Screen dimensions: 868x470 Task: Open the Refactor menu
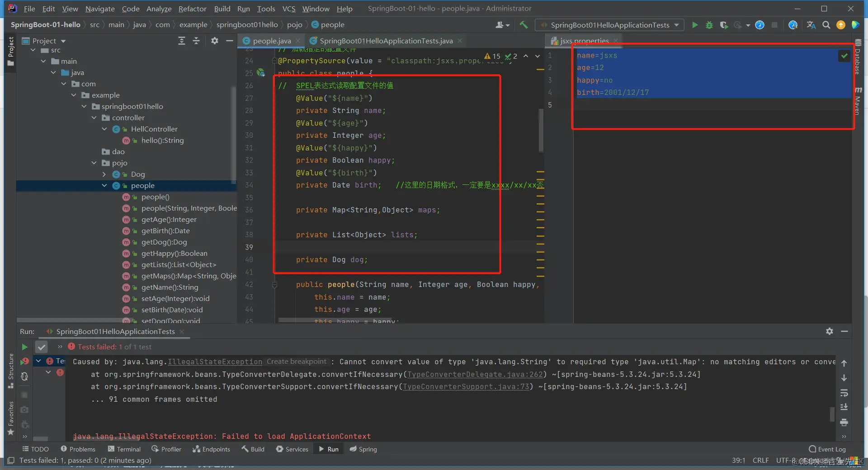coord(192,9)
